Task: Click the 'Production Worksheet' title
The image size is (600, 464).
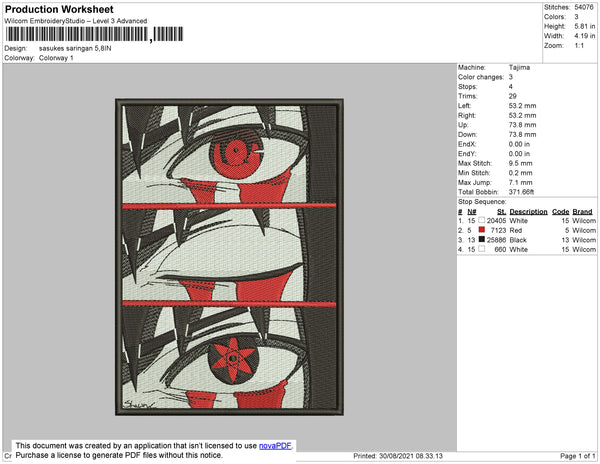Action: [59, 10]
